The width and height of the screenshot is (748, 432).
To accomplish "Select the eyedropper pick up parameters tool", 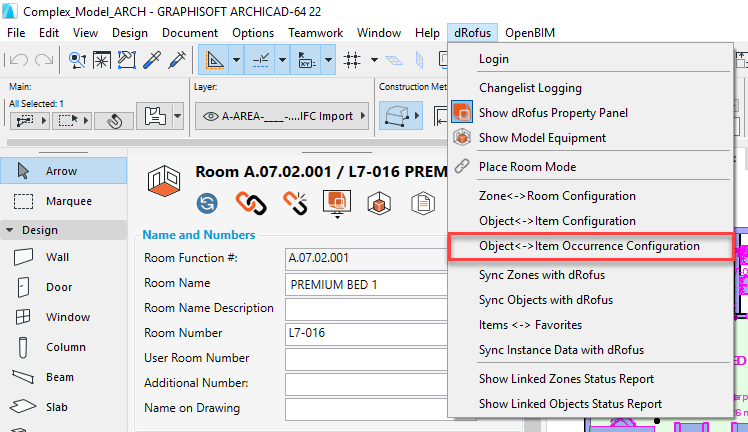I will pos(153,60).
